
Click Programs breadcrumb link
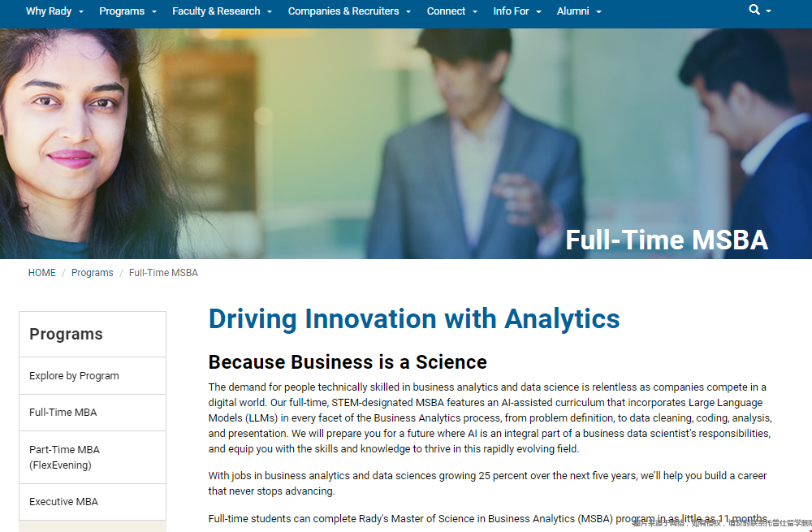(93, 273)
